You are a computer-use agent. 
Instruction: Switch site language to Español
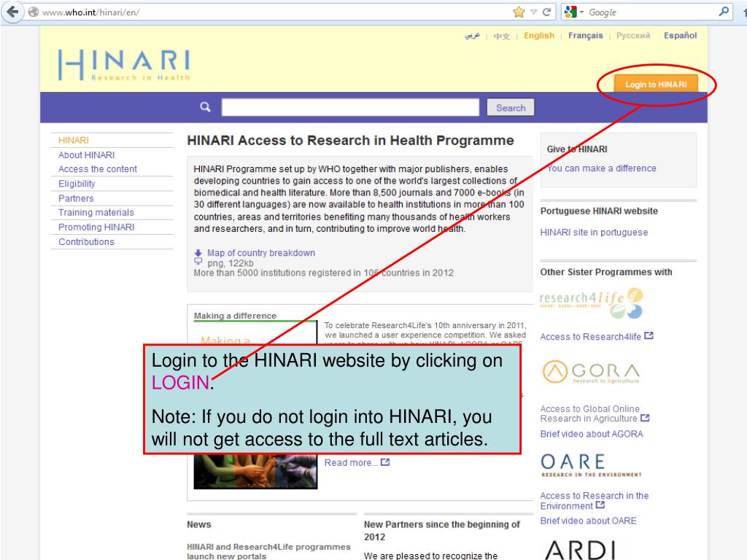tap(680, 35)
